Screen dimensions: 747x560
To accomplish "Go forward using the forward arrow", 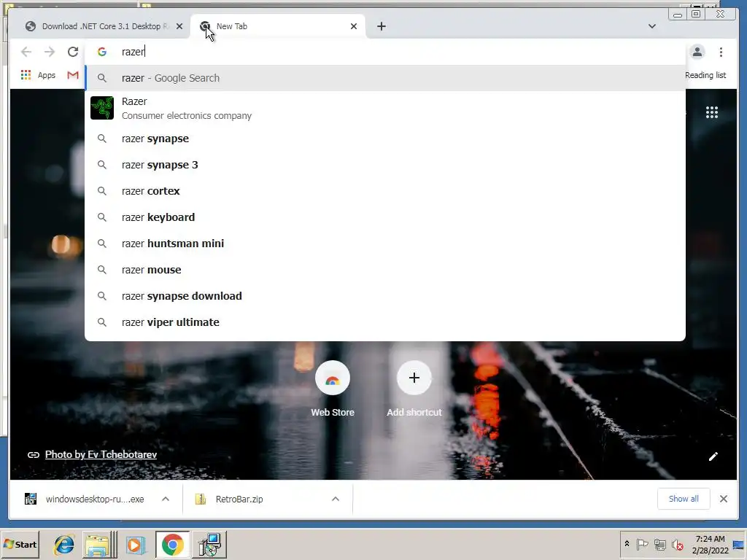I will [x=50, y=52].
